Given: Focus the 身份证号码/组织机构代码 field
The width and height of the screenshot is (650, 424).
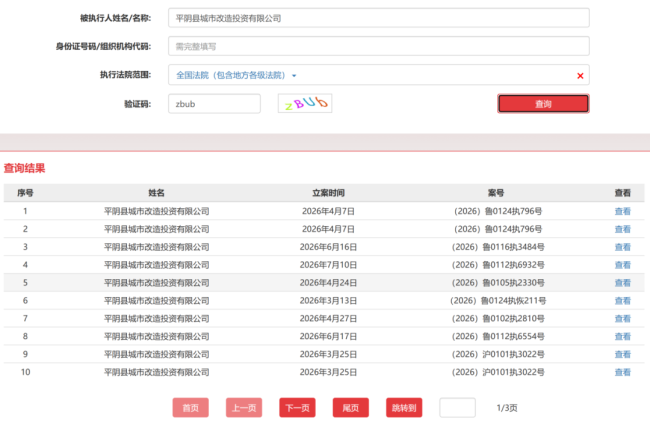Looking at the screenshot, I should (378, 46).
